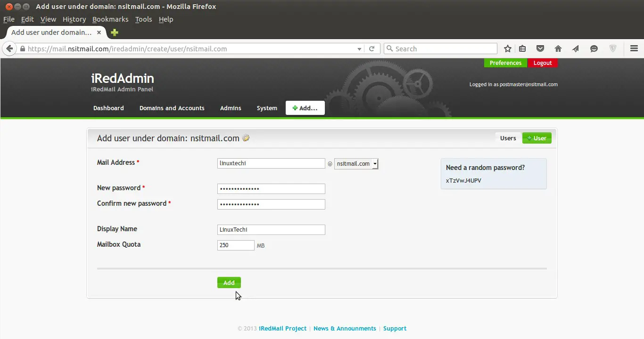
Task: Open a new tab with plus icon
Action: point(114,32)
